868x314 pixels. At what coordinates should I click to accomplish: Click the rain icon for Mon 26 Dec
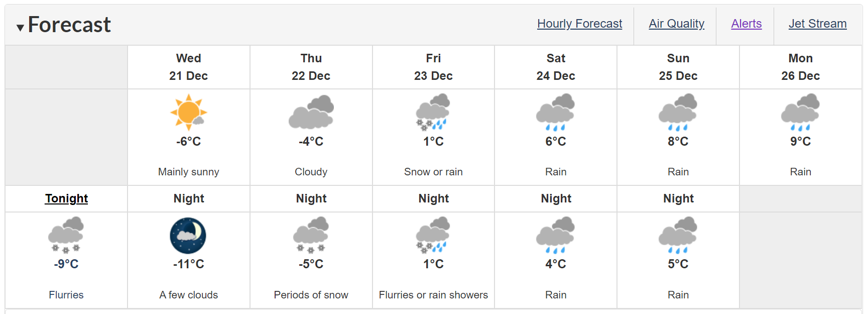(x=800, y=112)
